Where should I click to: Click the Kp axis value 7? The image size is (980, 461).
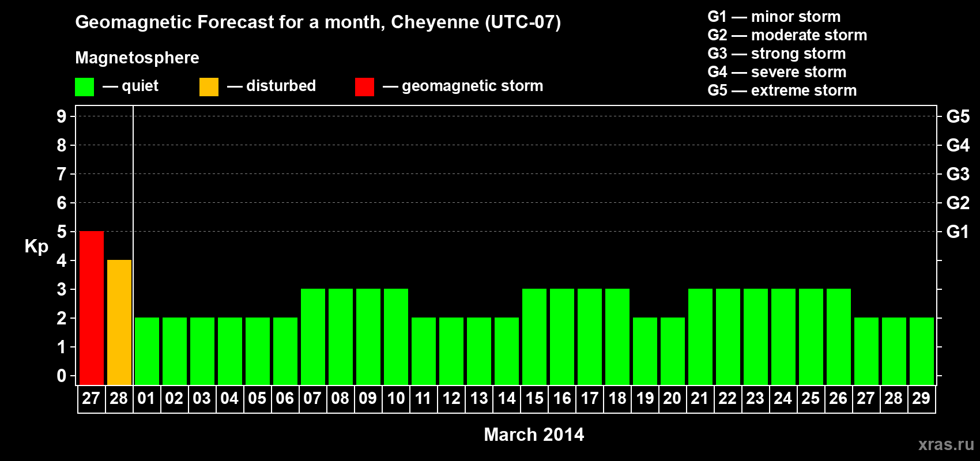[62, 174]
